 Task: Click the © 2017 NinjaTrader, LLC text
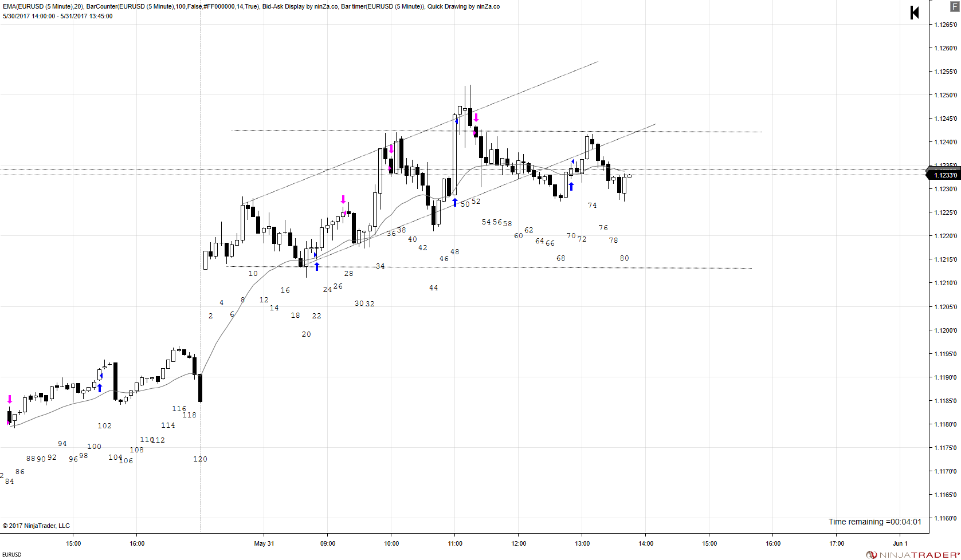click(x=36, y=526)
